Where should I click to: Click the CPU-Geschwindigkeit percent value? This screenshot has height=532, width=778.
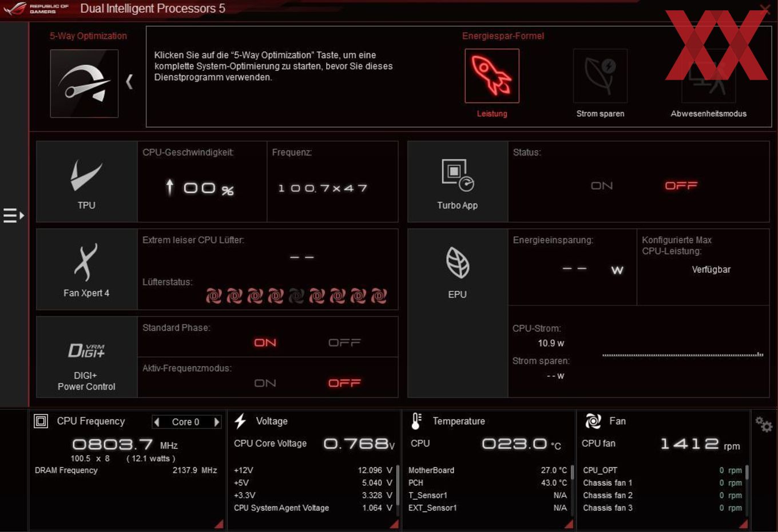point(200,188)
